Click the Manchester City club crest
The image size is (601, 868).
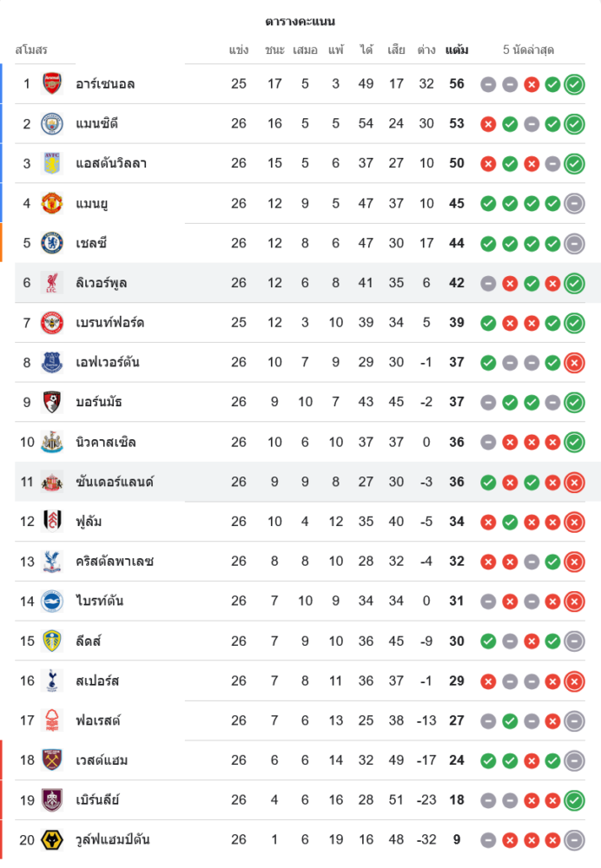[x=52, y=124]
